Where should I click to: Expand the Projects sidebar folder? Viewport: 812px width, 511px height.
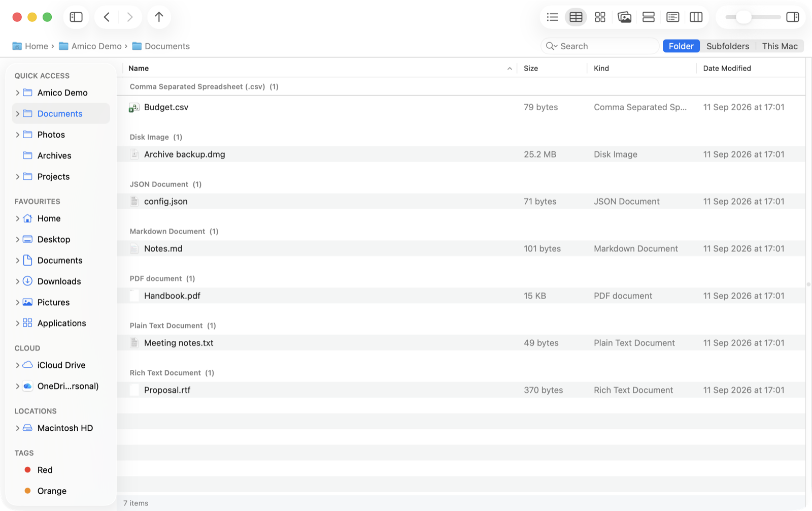[17, 177]
